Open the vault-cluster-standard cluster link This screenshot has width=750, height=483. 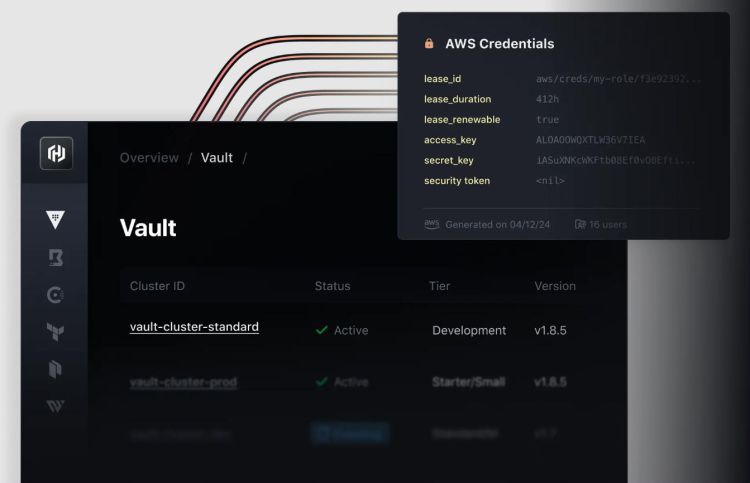pos(194,327)
